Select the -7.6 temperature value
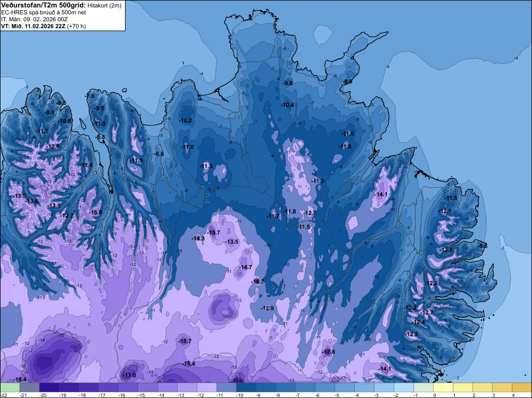Image resolution: width=532 pixels, height=398 pixels. tap(90, 96)
